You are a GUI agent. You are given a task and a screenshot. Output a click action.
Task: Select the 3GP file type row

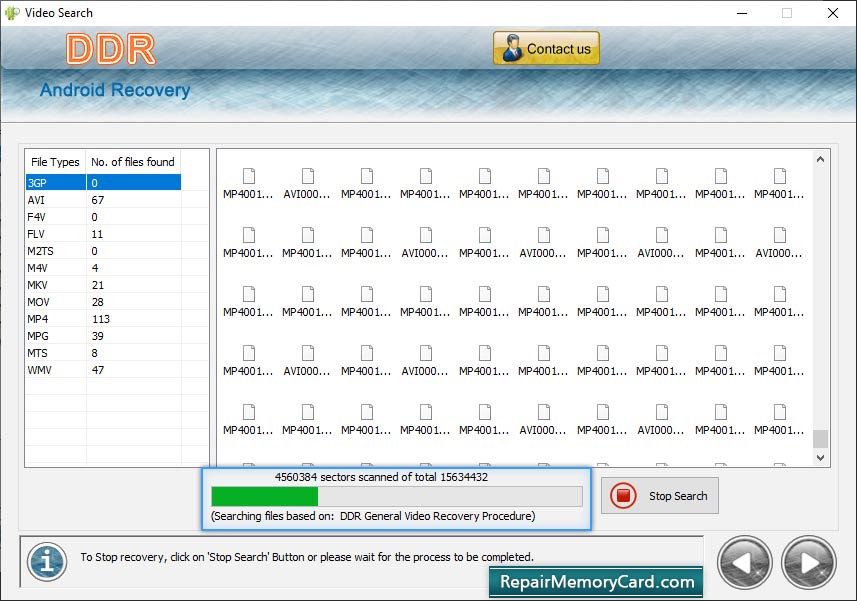click(x=103, y=182)
